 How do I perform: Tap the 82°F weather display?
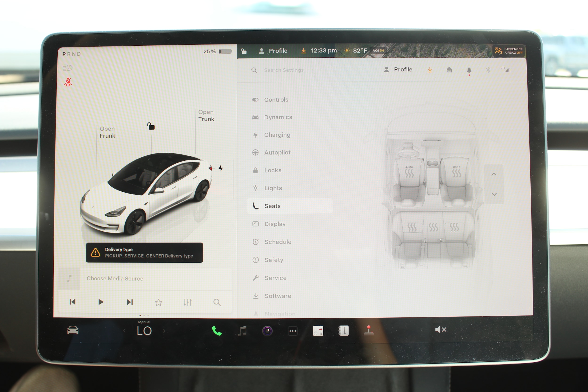[x=356, y=51]
